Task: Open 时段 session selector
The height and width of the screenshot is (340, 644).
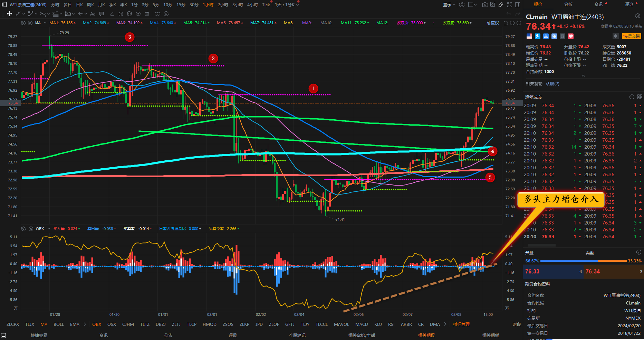Action: click(x=517, y=324)
